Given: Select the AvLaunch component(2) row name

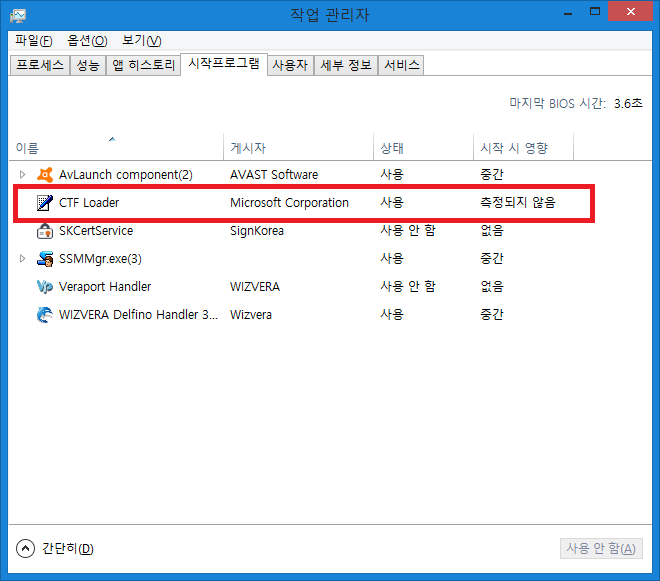Looking at the screenshot, I should tap(126, 175).
